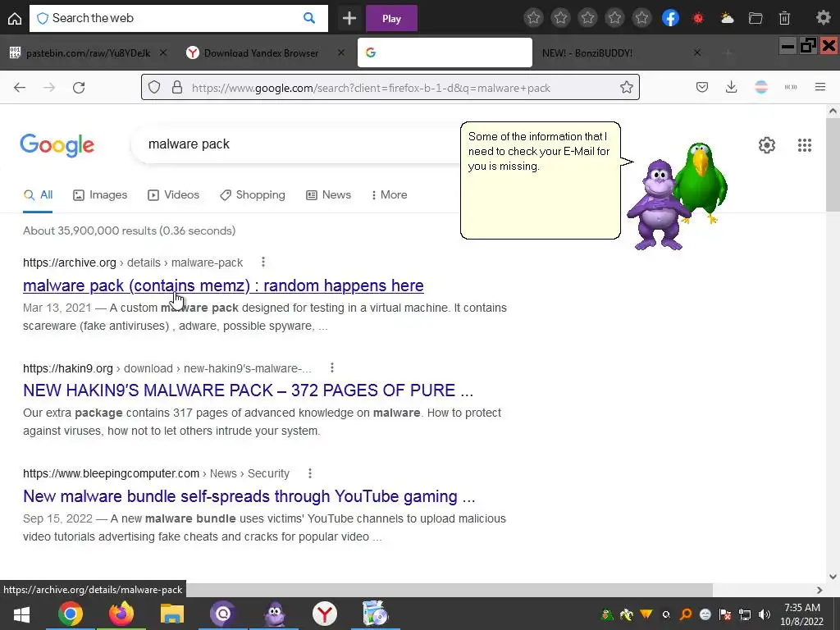Open the Facebook shortcut icon
This screenshot has height=630, width=840.
670,18
